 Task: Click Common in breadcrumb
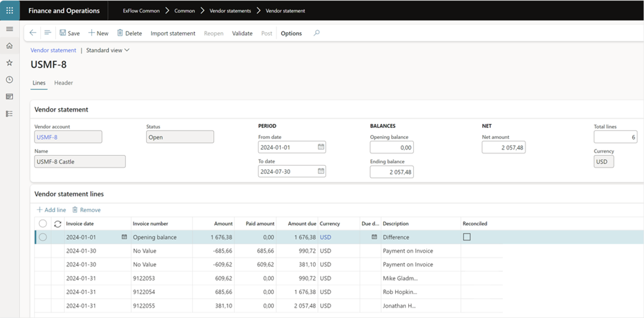[x=185, y=11]
